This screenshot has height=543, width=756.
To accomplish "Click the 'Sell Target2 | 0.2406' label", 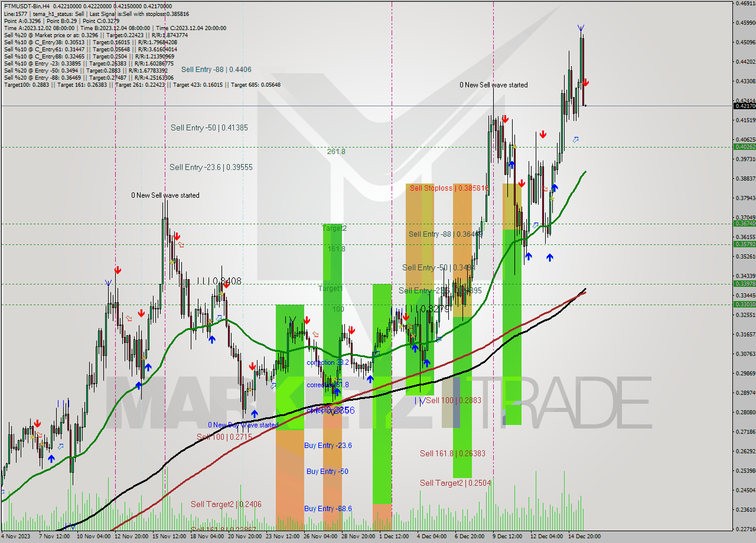I will click(x=226, y=505).
